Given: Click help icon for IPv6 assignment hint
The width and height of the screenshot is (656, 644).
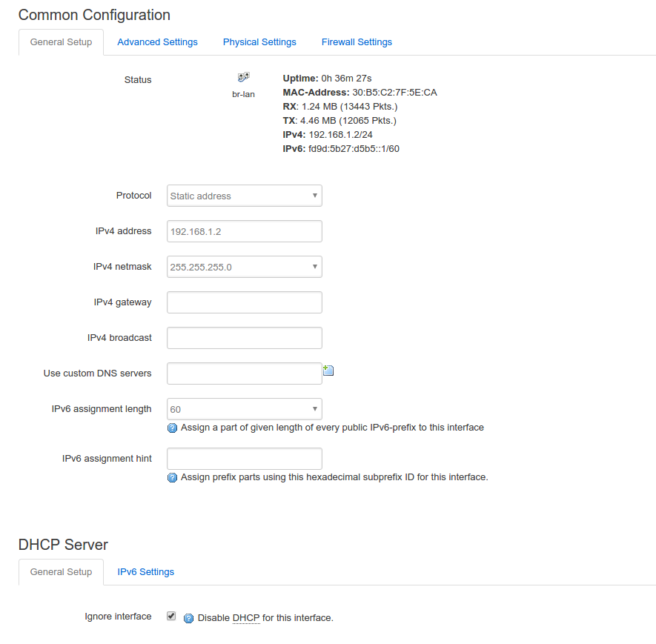Looking at the screenshot, I should pyautogui.click(x=173, y=478).
